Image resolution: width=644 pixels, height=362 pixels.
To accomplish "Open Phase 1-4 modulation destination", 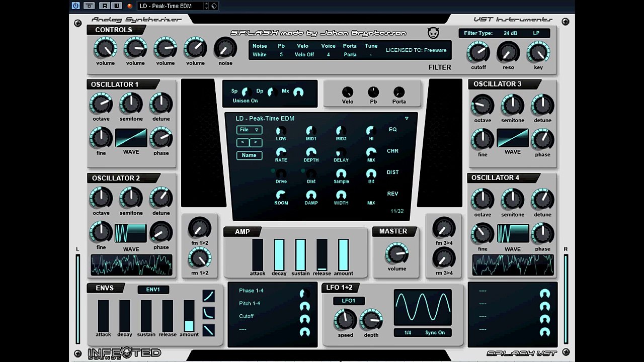I will 251,291.
